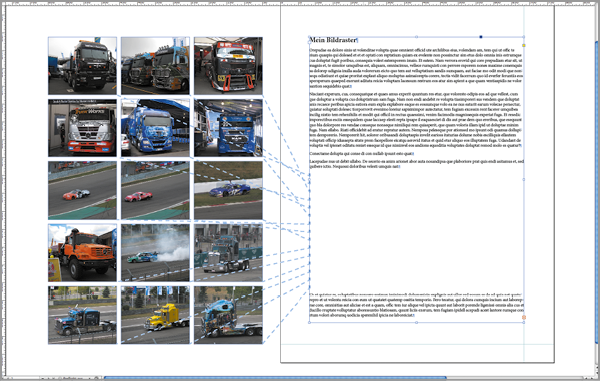This screenshot has width=600, height=381.
Task: Click the yellow live corners square on text frame
Action: point(523,46)
